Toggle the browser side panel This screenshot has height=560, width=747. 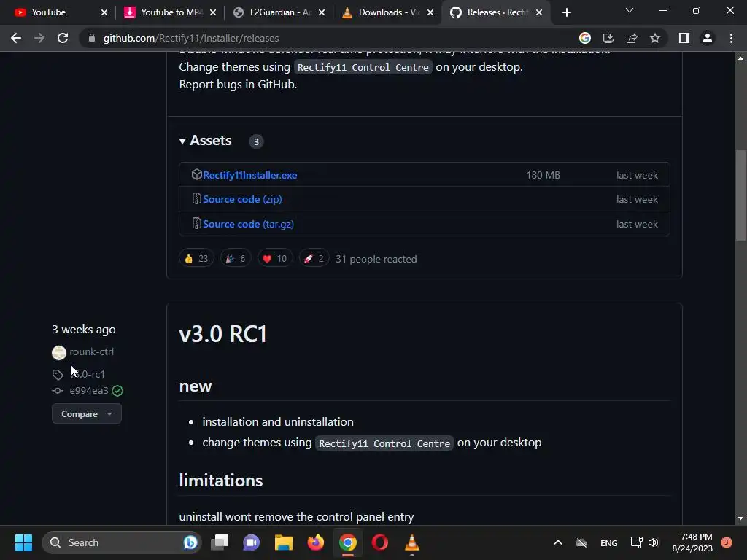[684, 38]
